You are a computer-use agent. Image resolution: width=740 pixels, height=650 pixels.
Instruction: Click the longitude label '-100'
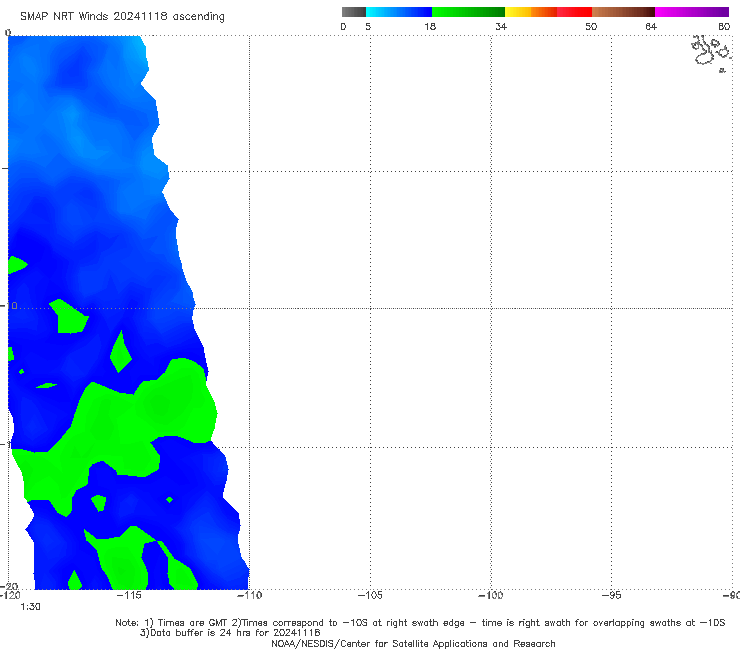(x=491, y=595)
